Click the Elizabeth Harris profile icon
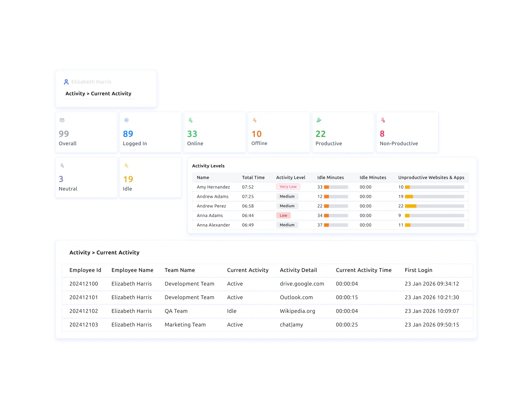This screenshot has width=532, height=412. click(x=66, y=82)
